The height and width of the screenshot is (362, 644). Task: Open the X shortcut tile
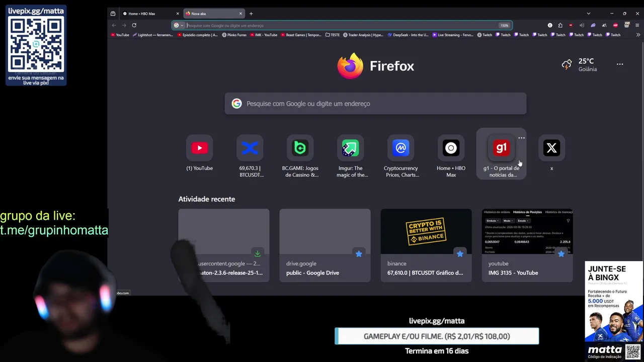click(552, 154)
